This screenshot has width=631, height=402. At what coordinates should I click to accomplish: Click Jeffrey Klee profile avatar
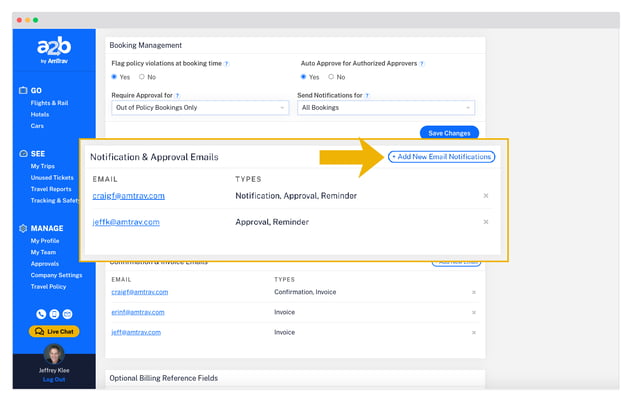54,354
